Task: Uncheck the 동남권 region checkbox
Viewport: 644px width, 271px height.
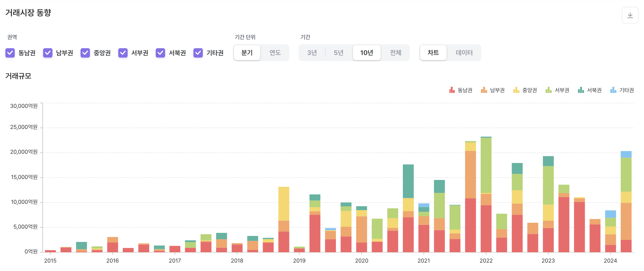Action: [10, 53]
